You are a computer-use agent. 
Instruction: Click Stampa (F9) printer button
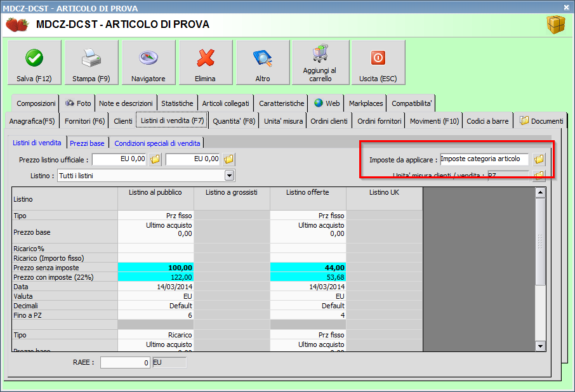point(91,63)
